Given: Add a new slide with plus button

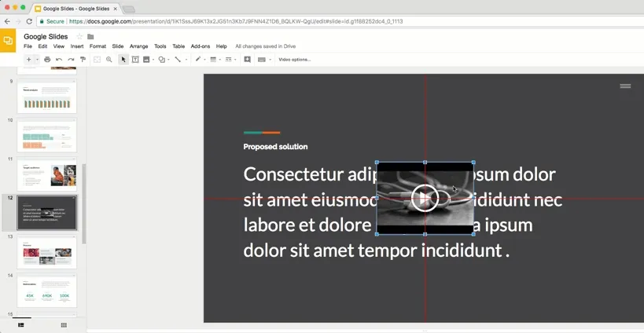Looking at the screenshot, I should 29,60.
